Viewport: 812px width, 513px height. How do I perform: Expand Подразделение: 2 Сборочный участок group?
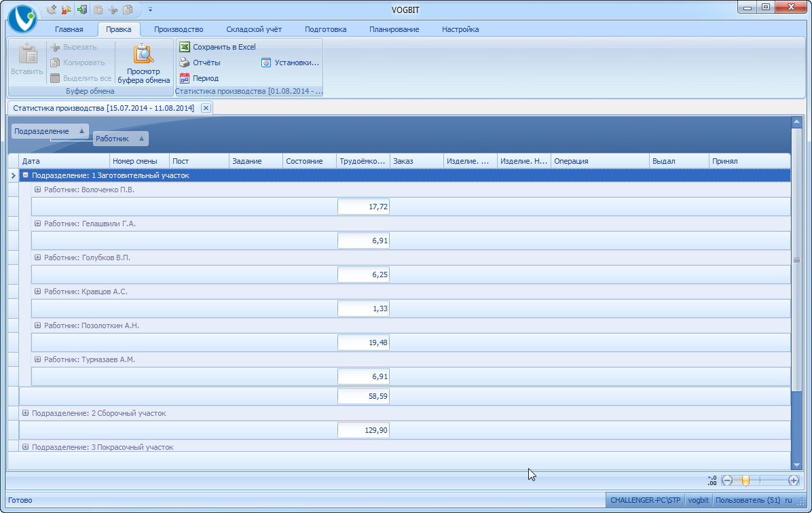(25, 413)
